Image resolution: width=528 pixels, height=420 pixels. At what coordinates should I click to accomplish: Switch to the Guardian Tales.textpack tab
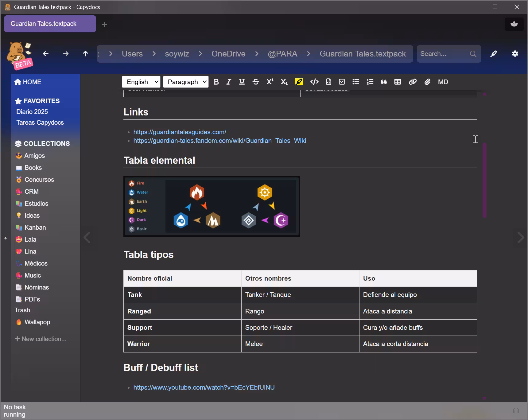point(50,24)
